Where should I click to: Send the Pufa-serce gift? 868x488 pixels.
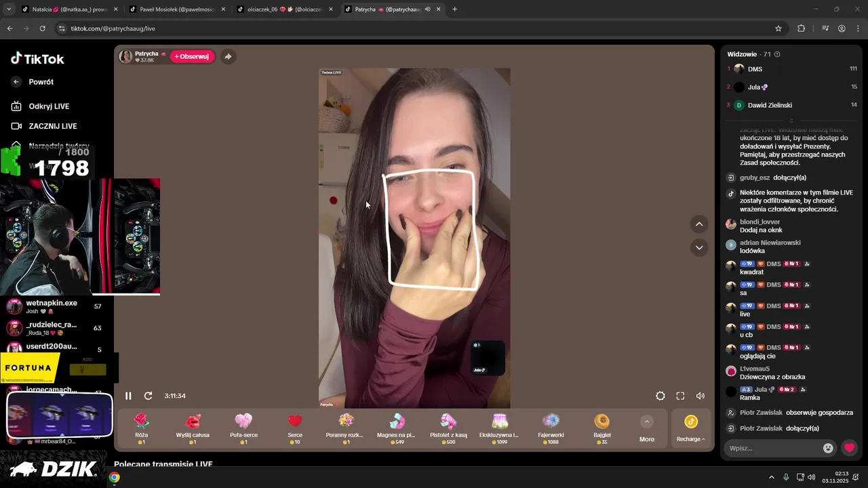pyautogui.click(x=243, y=428)
